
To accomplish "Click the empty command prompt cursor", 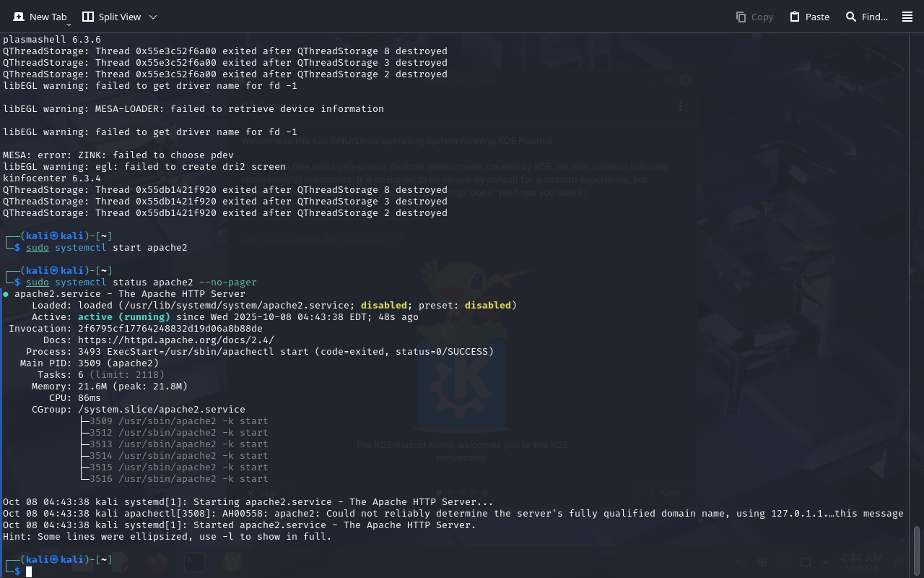I will 30,571.
